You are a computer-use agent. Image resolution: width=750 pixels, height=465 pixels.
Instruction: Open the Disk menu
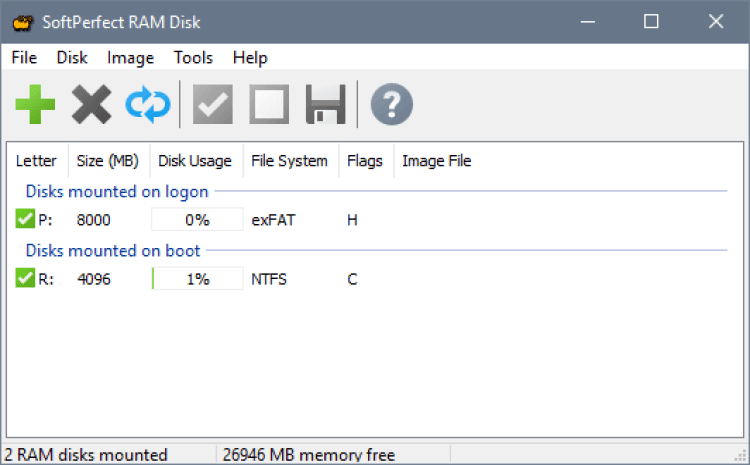pos(72,58)
